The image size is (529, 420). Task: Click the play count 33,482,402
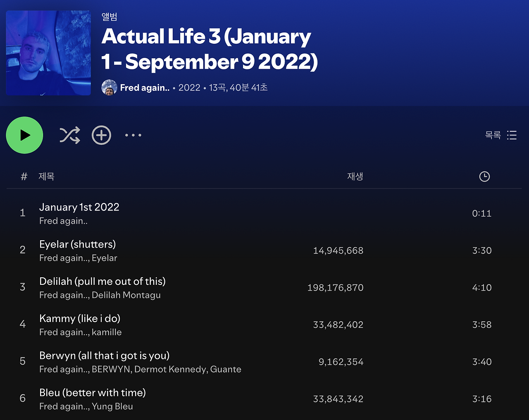pos(338,325)
